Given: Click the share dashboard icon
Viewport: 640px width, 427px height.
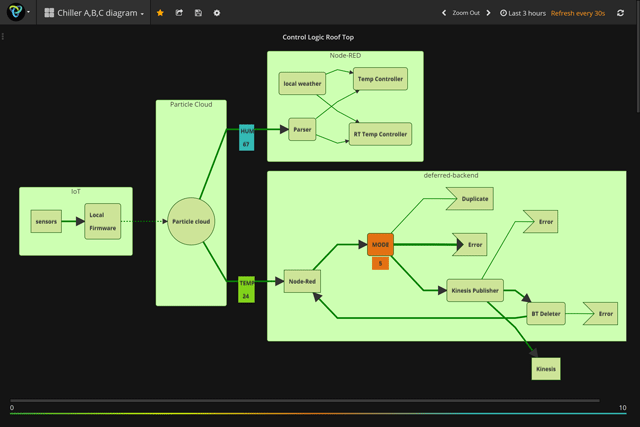Looking at the screenshot, I should 179,13.
